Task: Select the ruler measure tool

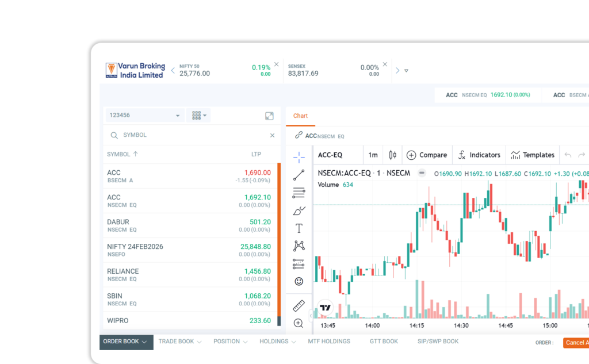Action: pos(299,306)
